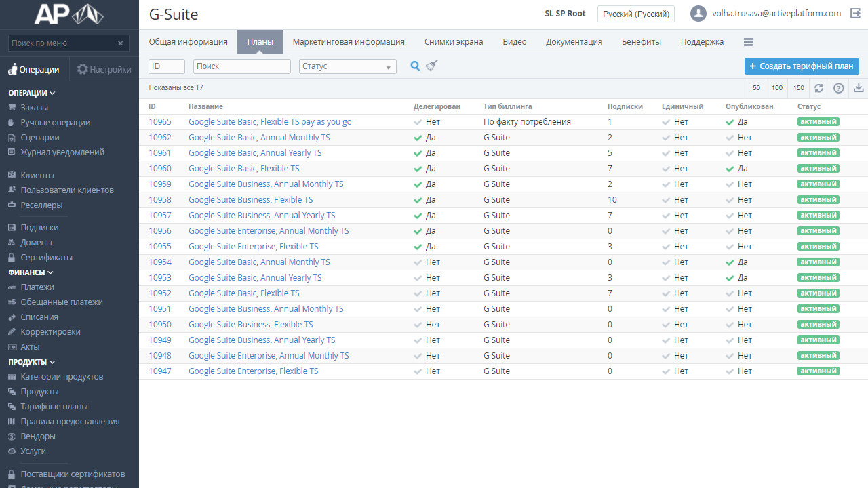
Task: Clear filters with the broom icon
Action: click(432, 66)
